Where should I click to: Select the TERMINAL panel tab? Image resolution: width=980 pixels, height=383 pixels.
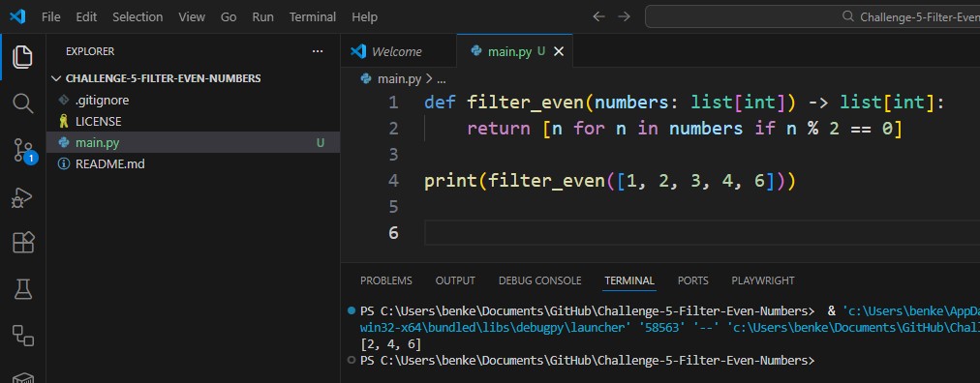(x=629, y=280)
